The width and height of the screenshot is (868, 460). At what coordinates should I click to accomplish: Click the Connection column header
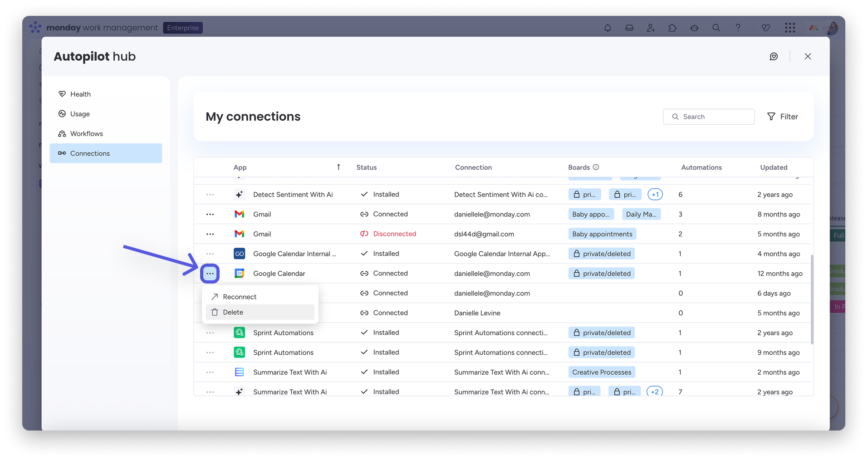(473, 167)
